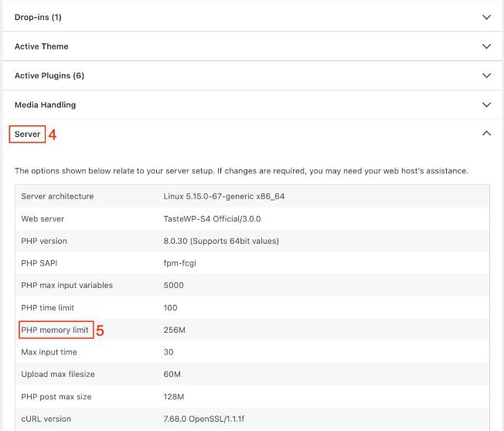This screenshot has height=431, width=504.
Task: Select the '256M' memory limit value
Action: coord(175,330)
